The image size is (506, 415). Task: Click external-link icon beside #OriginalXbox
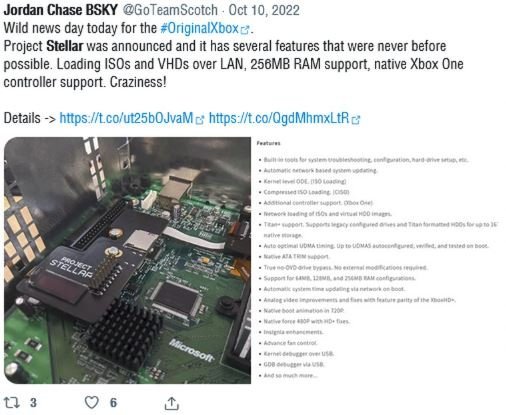(245, 30)
